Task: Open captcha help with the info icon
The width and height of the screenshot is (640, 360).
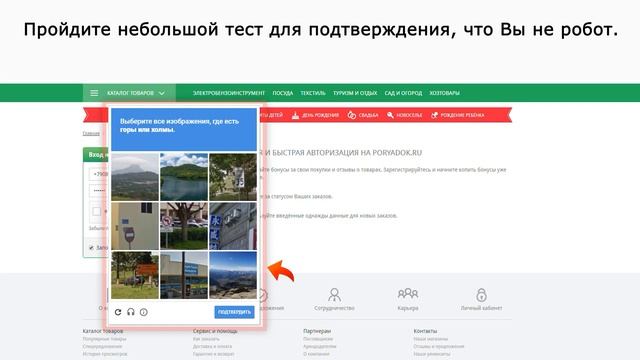Action: click(144, 312)
